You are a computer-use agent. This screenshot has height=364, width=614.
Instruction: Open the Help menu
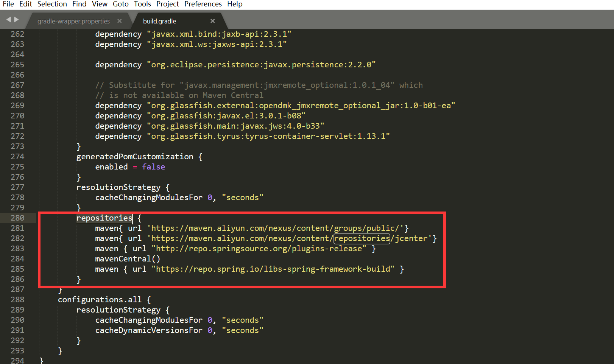click(x=235, y=4)
